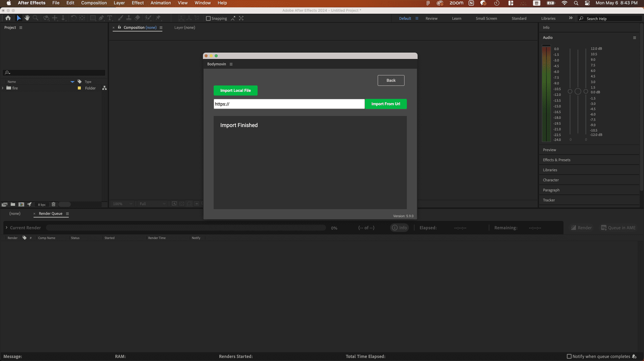
Task: Open the Project panel menu
Action: 21,27
